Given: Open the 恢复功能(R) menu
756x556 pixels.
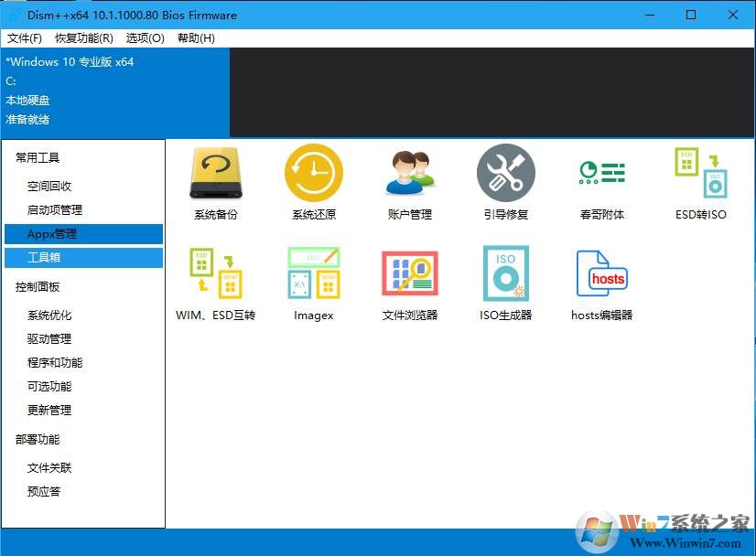Looking at the screenshot, I should point(84,38).
